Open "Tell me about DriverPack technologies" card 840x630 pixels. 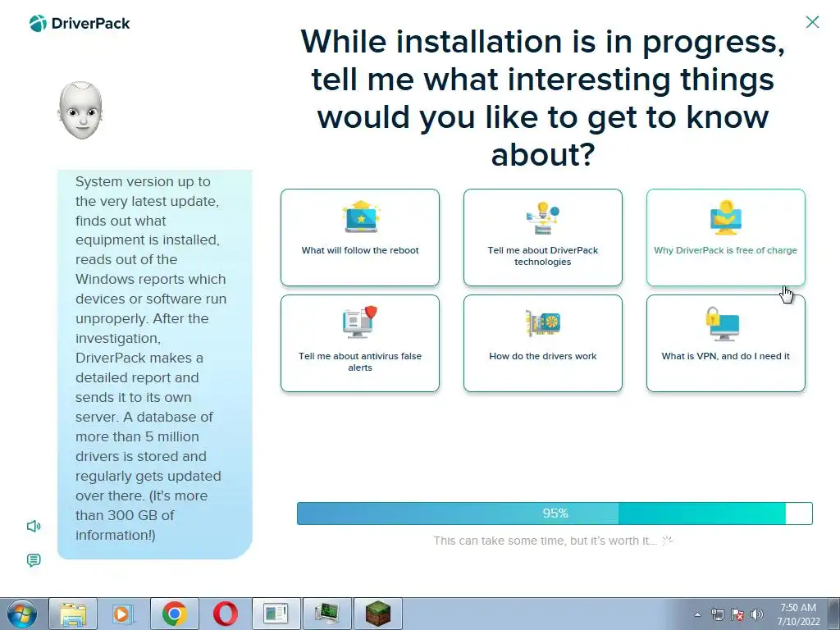pos(543,237)
